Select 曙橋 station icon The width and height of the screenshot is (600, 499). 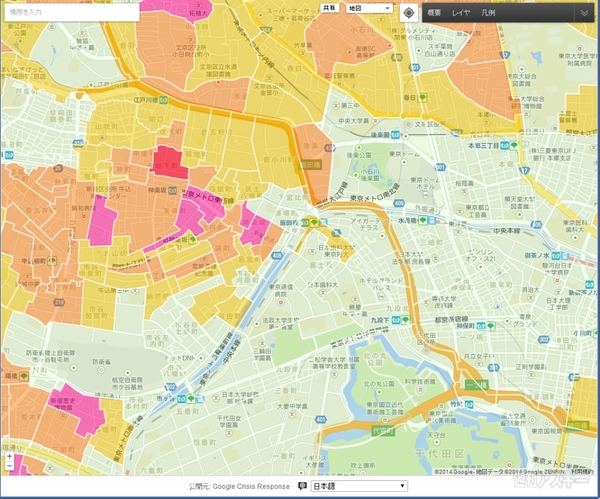[x=24, y=376]
